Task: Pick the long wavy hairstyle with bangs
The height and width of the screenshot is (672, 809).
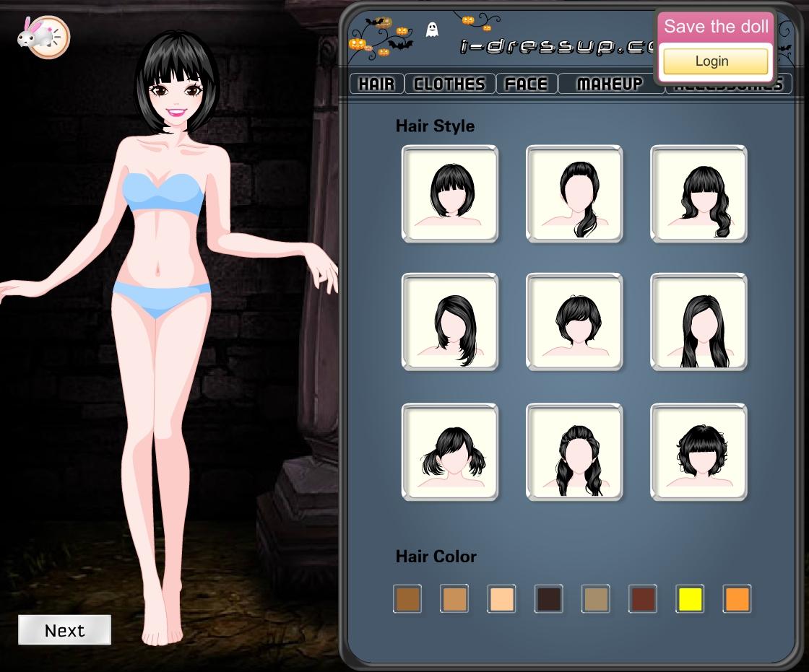Action: (x=698, y=193)
